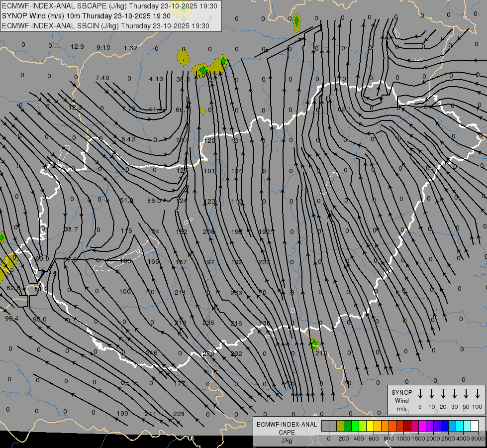The image size is (487, 448).
Task: Select the olive swatch in CAPE legend
Action: [340, 426]
